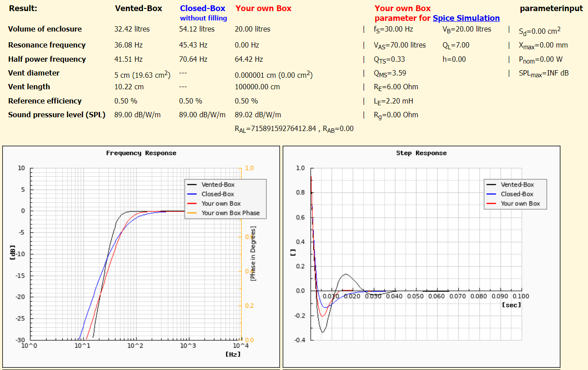Click 'Your own Box Phase' legend entry

click(x=224, y=213)
